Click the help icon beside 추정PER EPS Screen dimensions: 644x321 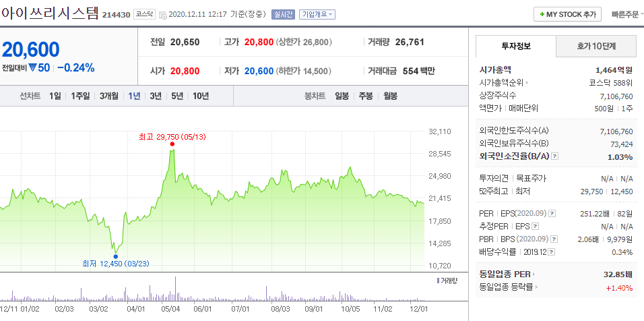(535, 226)
